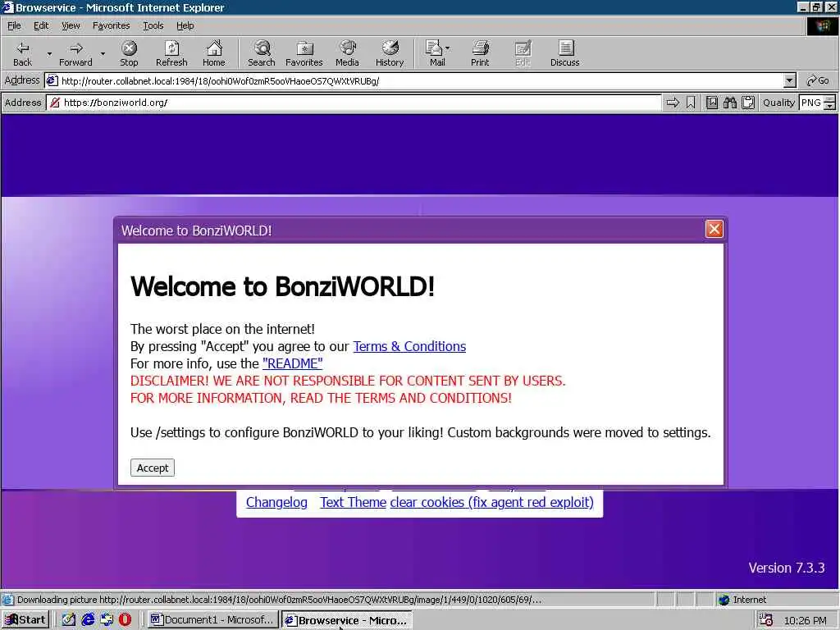Screen dimensions: 840x630
Task: Print the current page
Action: pyautogui.click(x=480, y=53)
